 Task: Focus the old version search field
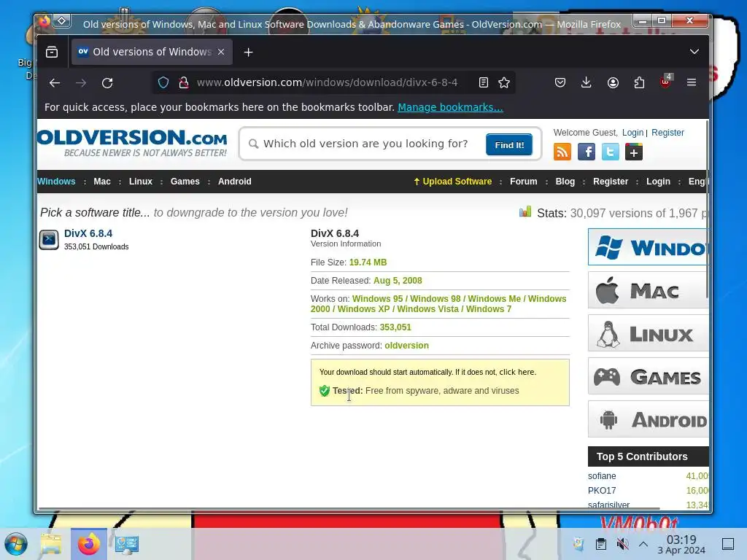click(x=366, y=144)
